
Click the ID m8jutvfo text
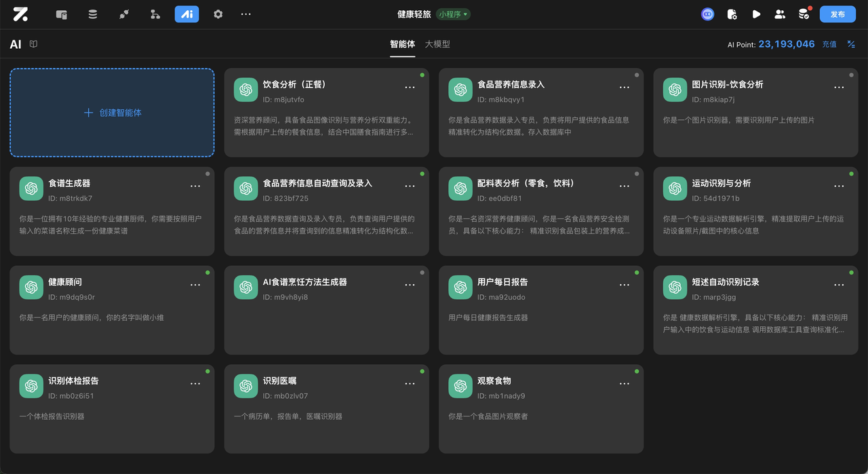tap(283, 100)
